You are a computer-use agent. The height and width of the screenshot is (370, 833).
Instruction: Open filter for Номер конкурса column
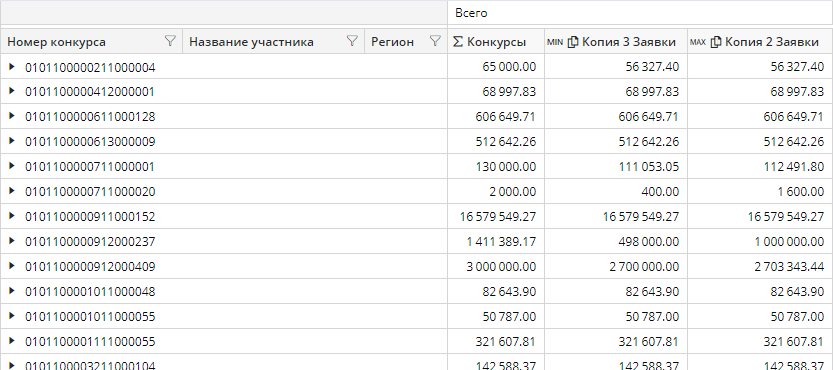point(170,41)
